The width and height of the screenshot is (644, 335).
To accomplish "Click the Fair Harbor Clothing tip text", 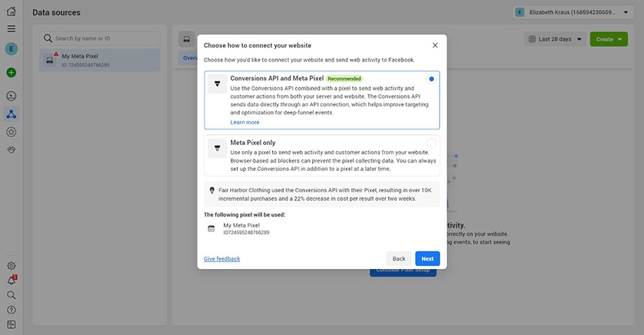I will click(325, 194).
